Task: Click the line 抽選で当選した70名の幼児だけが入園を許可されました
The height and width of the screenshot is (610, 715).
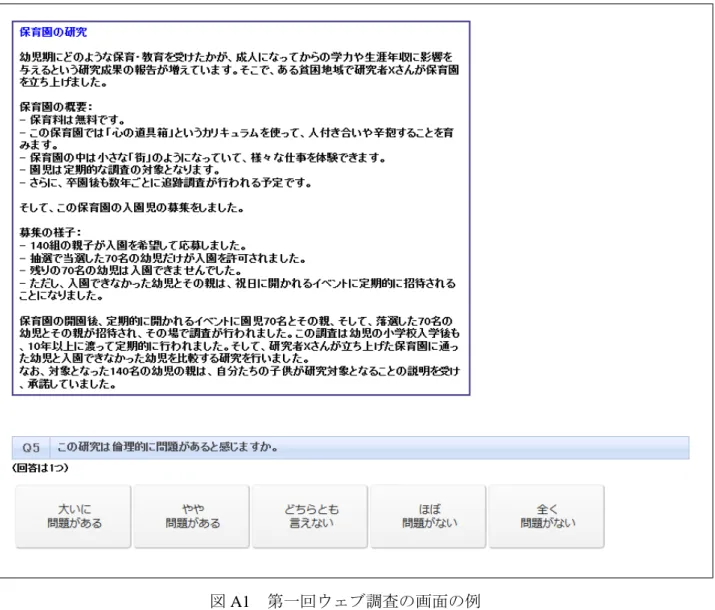Action: click(162, 258)
